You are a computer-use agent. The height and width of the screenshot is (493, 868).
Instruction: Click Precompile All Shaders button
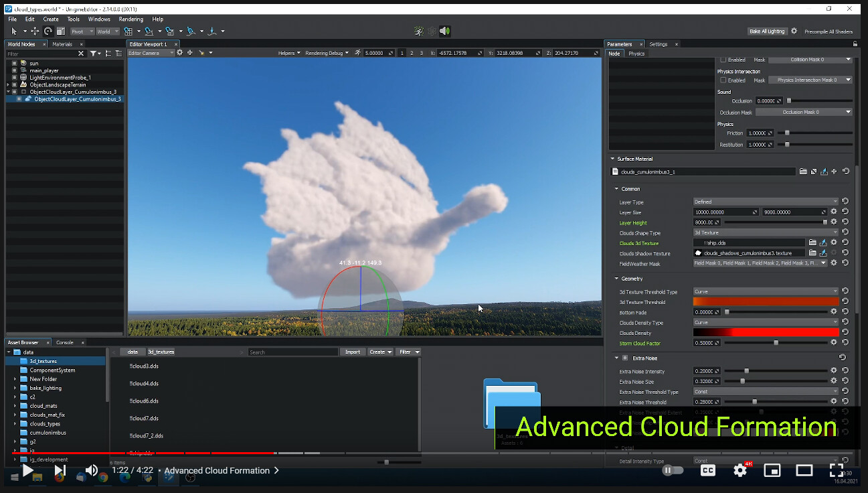point(829,31)
